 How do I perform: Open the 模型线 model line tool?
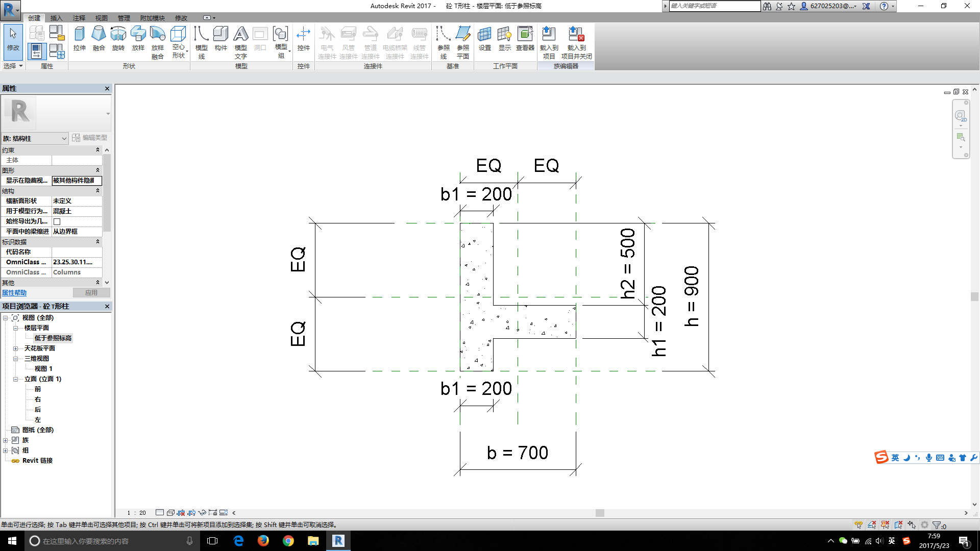[x=201, y=42]
